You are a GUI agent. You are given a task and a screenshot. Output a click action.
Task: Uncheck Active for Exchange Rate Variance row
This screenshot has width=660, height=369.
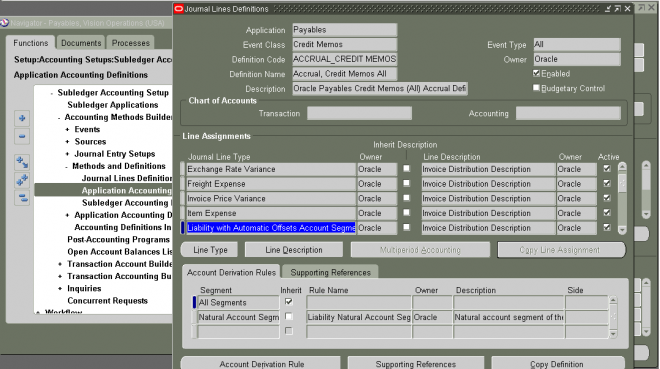click(607, 168)
